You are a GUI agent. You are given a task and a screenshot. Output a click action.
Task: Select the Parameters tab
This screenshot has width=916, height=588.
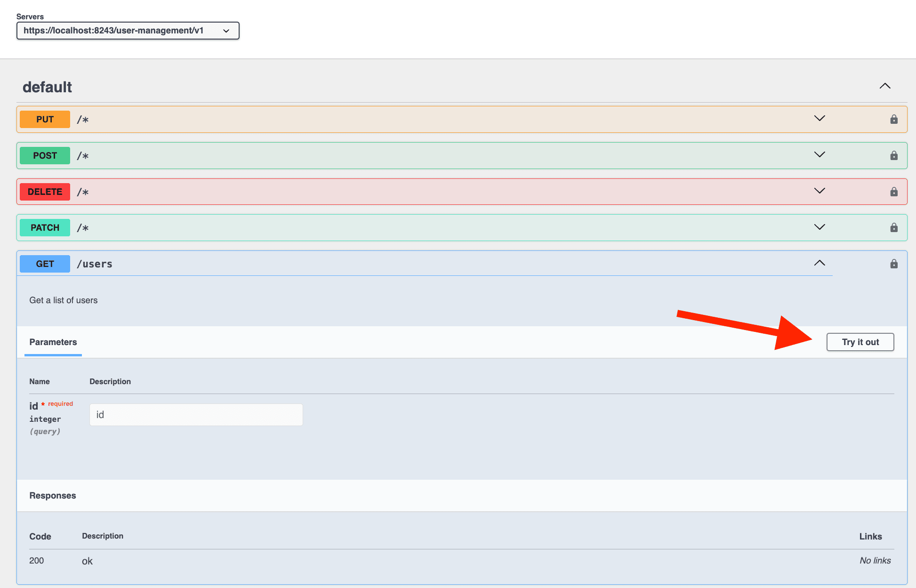53,342
